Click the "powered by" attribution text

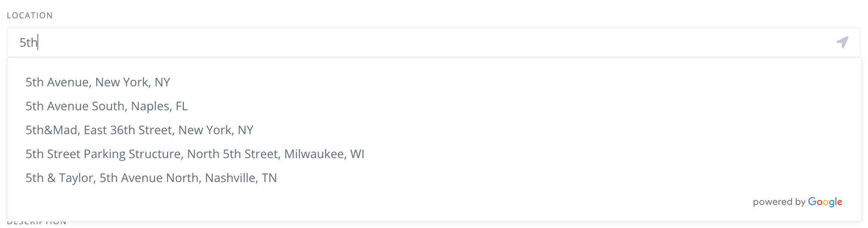[779, 202]
